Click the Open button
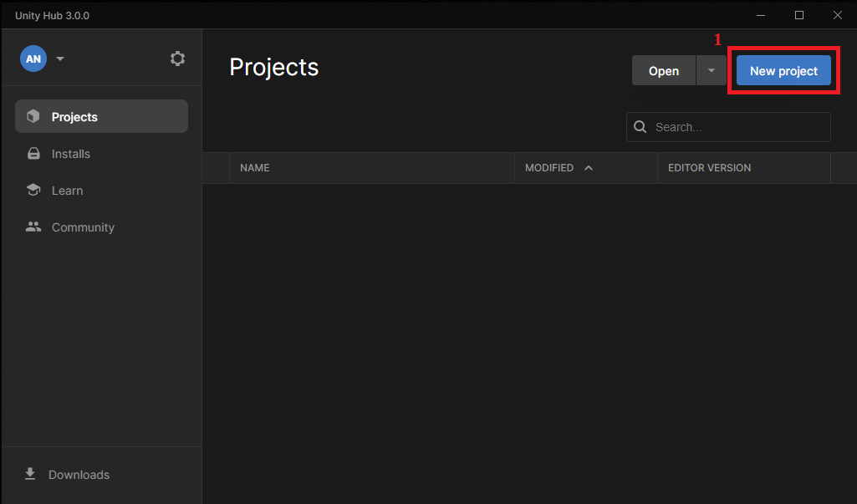Screen dimensions: 857x504 click(x=664, y=70)
